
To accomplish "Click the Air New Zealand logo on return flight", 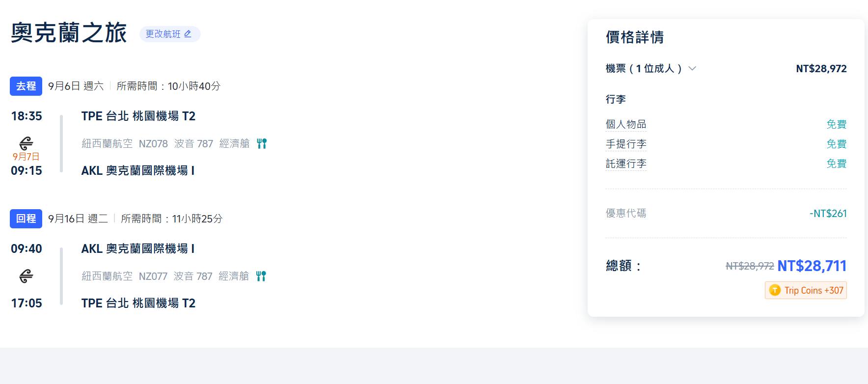I will [x=26, y=276].
